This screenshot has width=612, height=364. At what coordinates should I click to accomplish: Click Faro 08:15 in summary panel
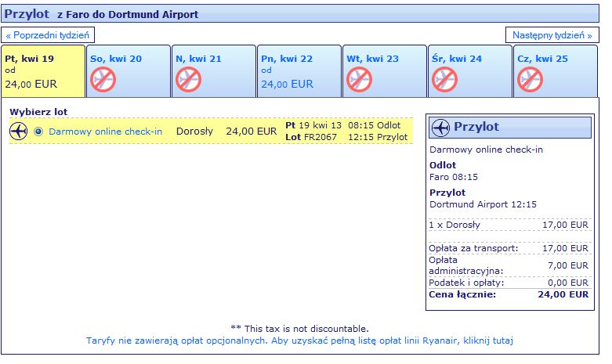click(454, 177)
